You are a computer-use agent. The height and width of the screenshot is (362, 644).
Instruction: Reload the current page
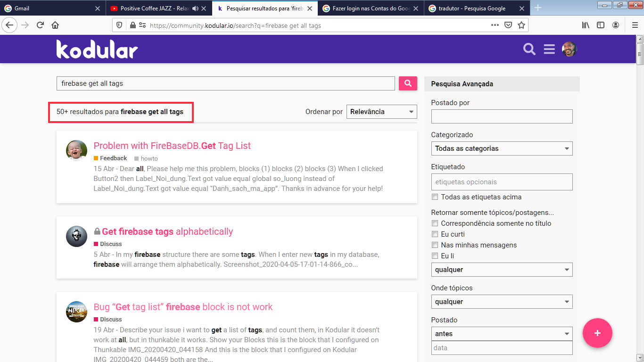click(40, 25)
